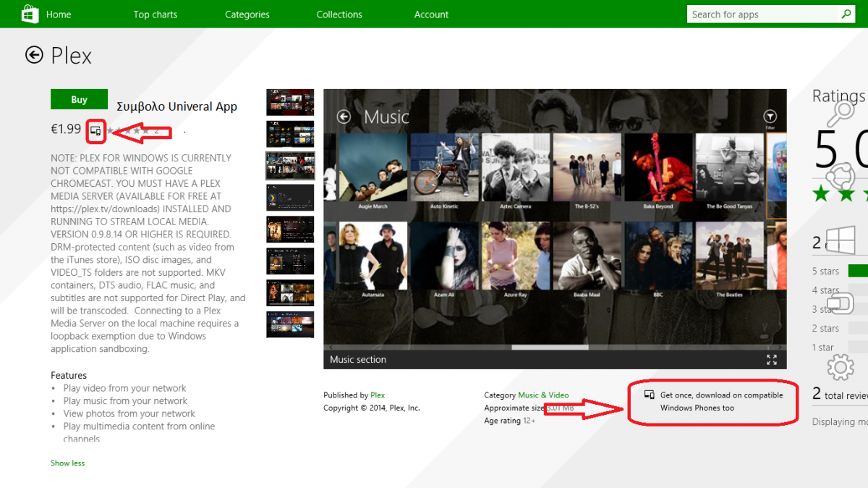Open the Categories menu
This screenshot has height=488, width=868.
coord(247,14)
